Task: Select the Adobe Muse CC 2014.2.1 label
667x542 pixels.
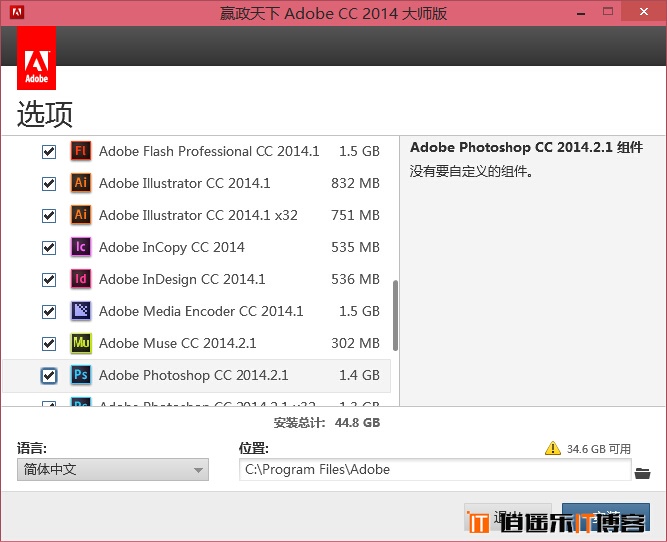Action: point(178,343)
